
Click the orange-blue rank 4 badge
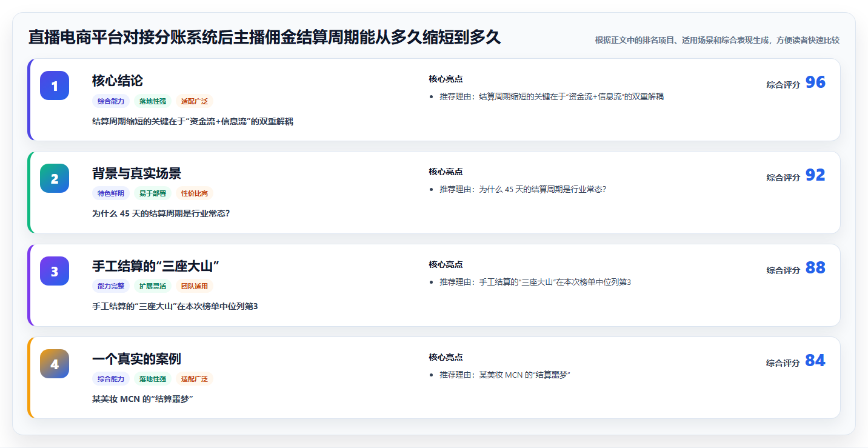[x=55, y=364]
